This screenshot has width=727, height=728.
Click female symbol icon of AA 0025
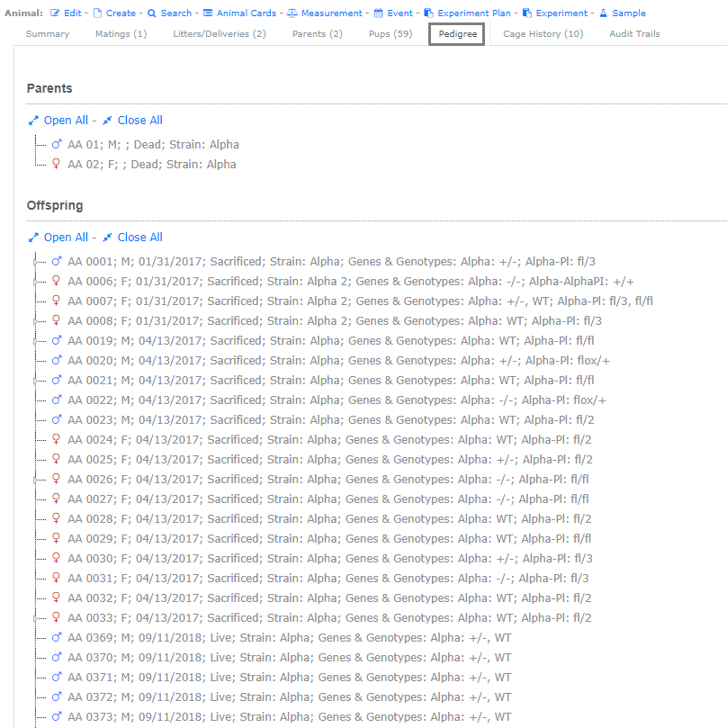coord(56,459)
